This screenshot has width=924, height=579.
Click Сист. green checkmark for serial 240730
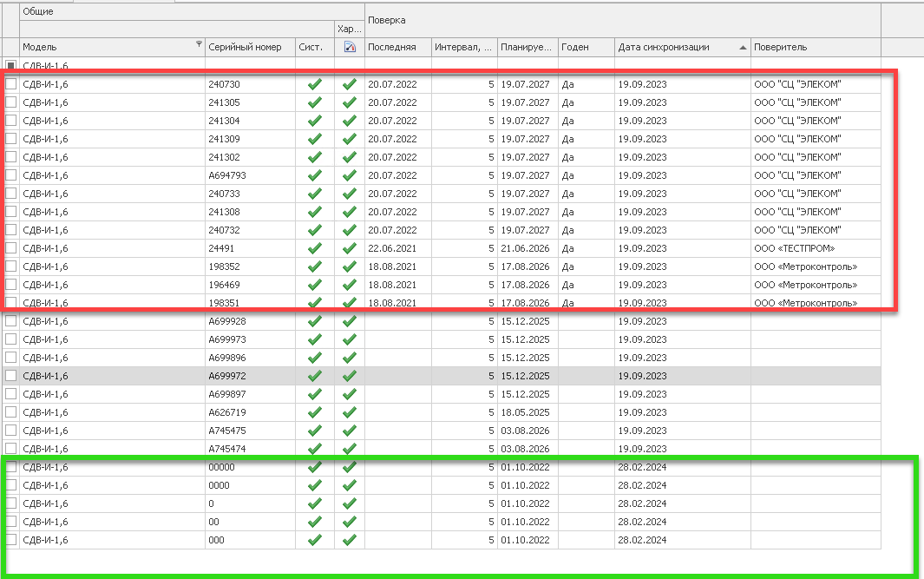[x=315, y=84]
